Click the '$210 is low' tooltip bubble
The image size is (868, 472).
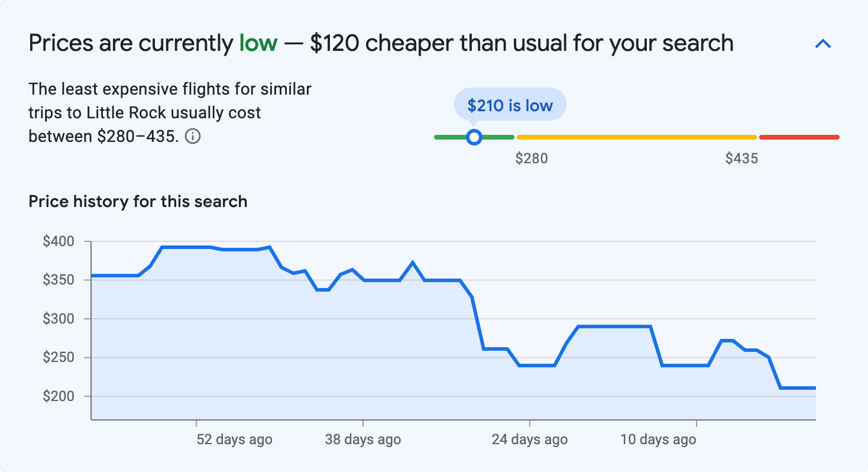coord(510,104)
